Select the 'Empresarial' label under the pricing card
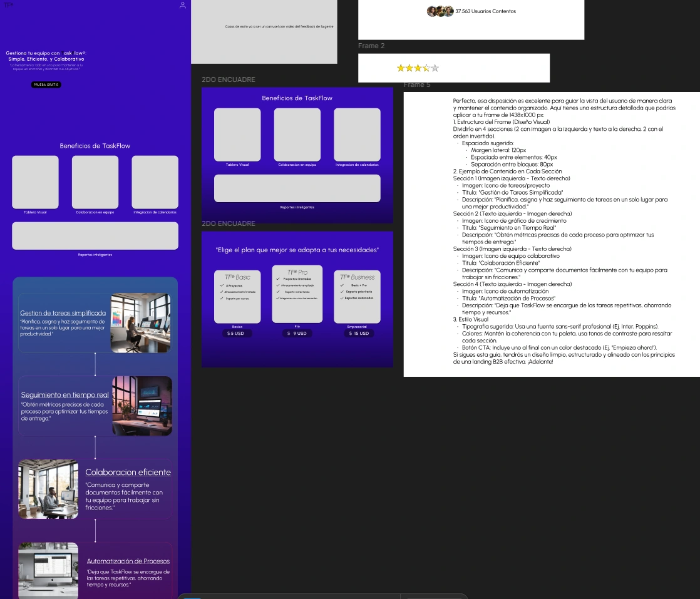 (x=357, y=327)
